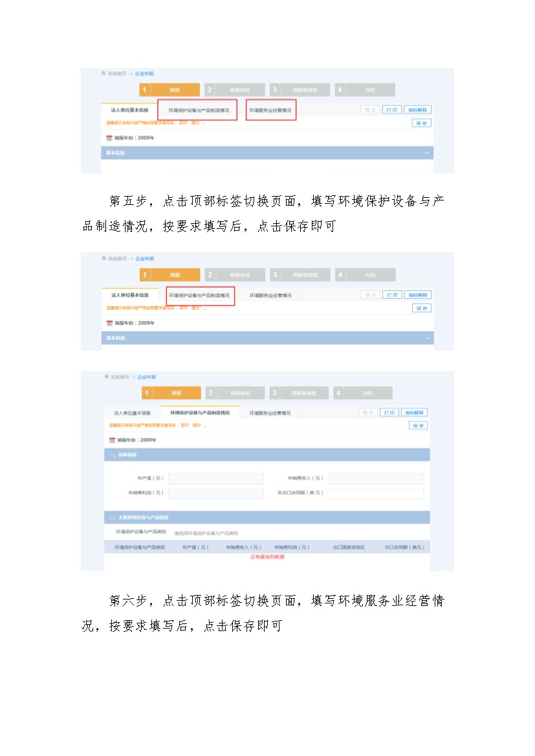Click the orange step 1 填报 indicator in the bottom screenshot
The image size is (535, 756).
click(x=162, y=393)
